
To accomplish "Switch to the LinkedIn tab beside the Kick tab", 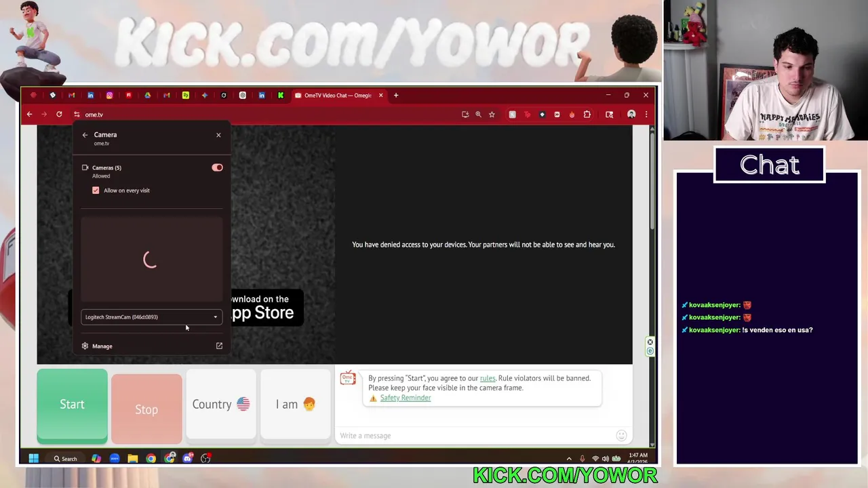I will pyautogui.click(x=261, y=96).
